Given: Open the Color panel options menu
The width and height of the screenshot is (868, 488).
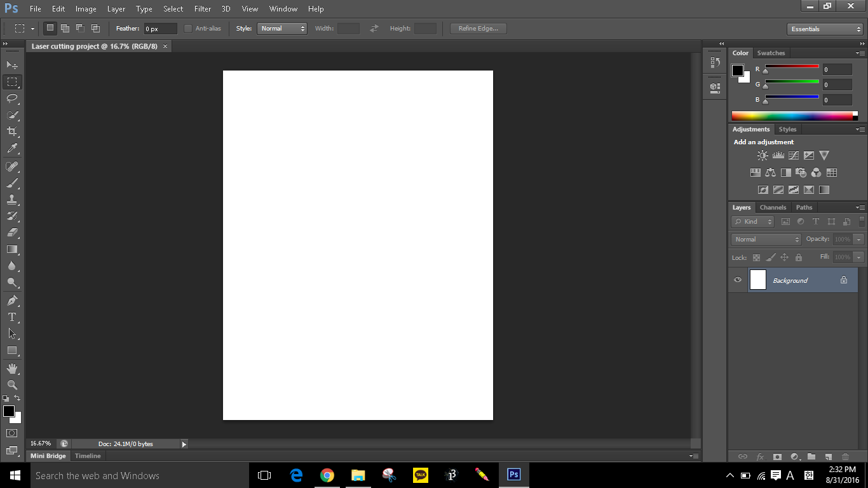Looking at the screenshot, I should pyautogui.click(x=860, y=53).
